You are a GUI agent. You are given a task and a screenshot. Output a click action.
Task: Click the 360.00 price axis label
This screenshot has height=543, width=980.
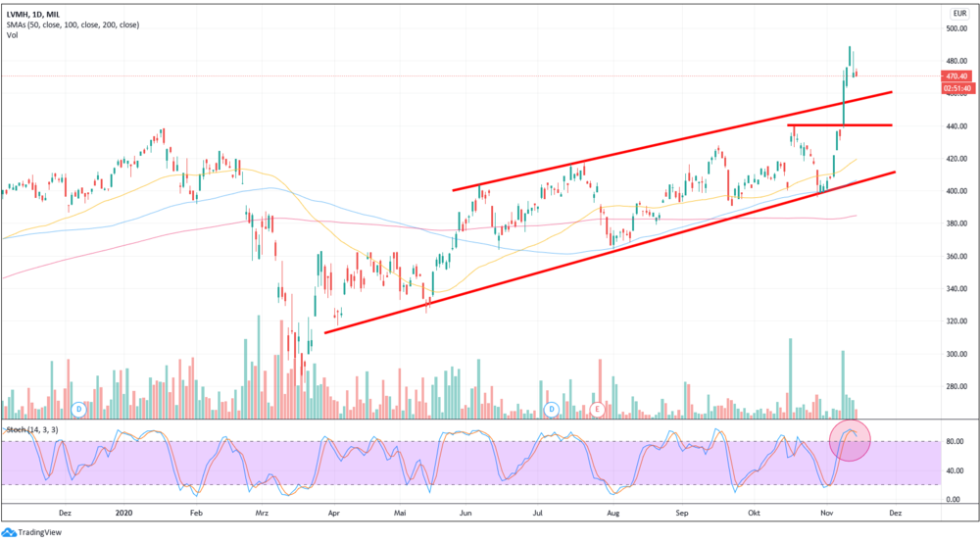(x=956, y=256)
